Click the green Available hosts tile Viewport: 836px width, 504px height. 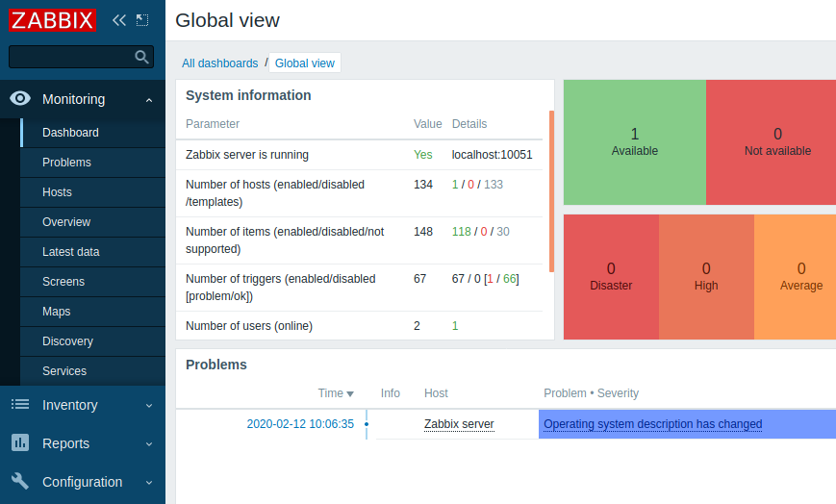point(635,142)
